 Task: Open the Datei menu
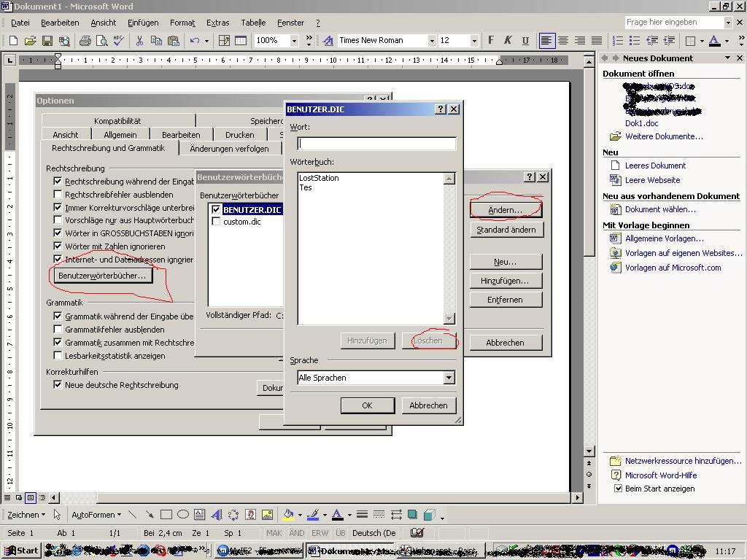(x=20, y=23)
